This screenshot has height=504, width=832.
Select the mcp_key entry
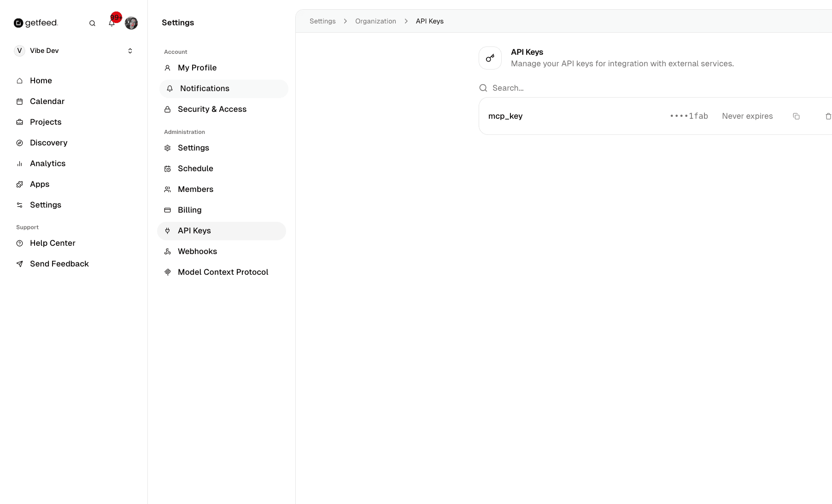(505, 116)
